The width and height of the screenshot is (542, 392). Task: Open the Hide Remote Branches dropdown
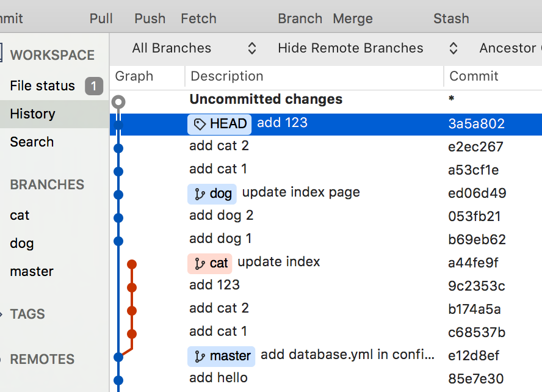(x=367, y=48)
